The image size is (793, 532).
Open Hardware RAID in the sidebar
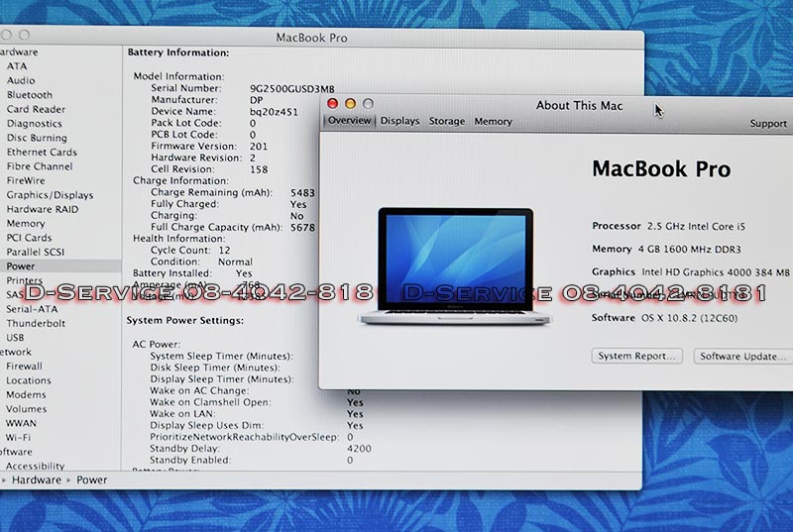43,209
